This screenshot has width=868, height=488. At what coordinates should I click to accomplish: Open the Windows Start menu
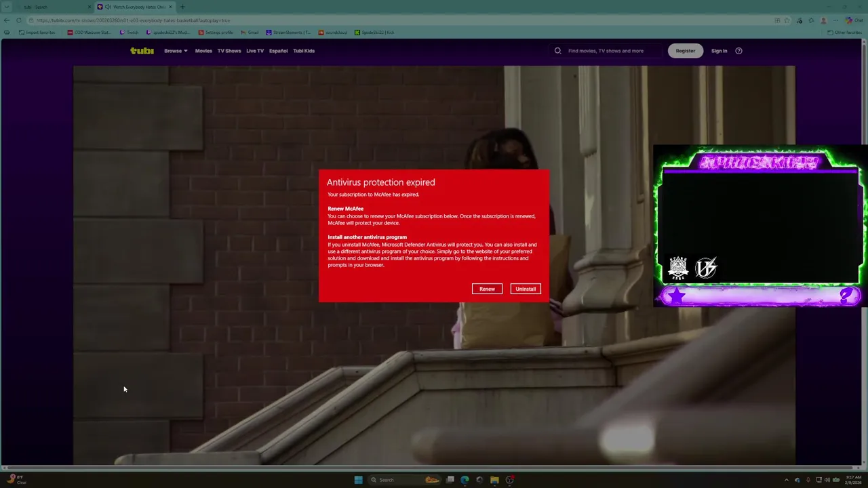(358, 480)
